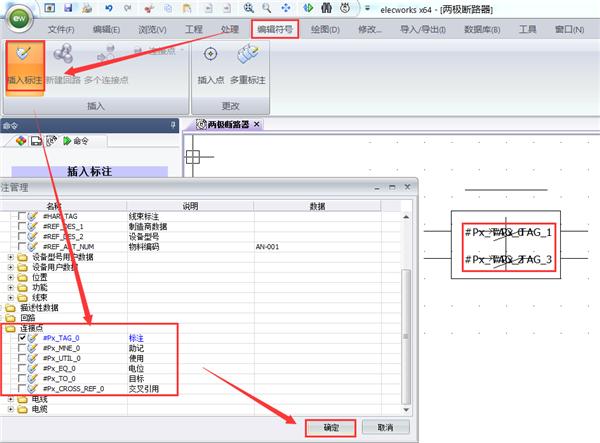Check the #Px_TO_0 checkbox
The height and width of the screenshot is (443, 600).
click(22, 378)
